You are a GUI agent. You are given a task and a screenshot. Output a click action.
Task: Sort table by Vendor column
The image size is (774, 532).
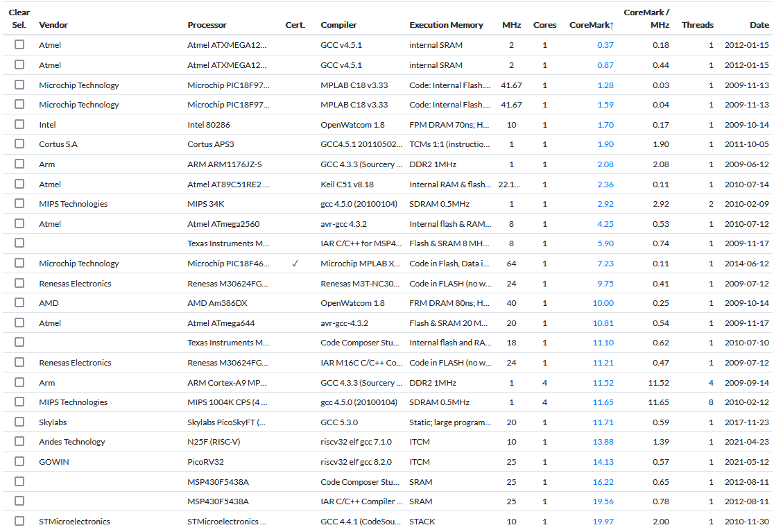(x=53, y=25)
